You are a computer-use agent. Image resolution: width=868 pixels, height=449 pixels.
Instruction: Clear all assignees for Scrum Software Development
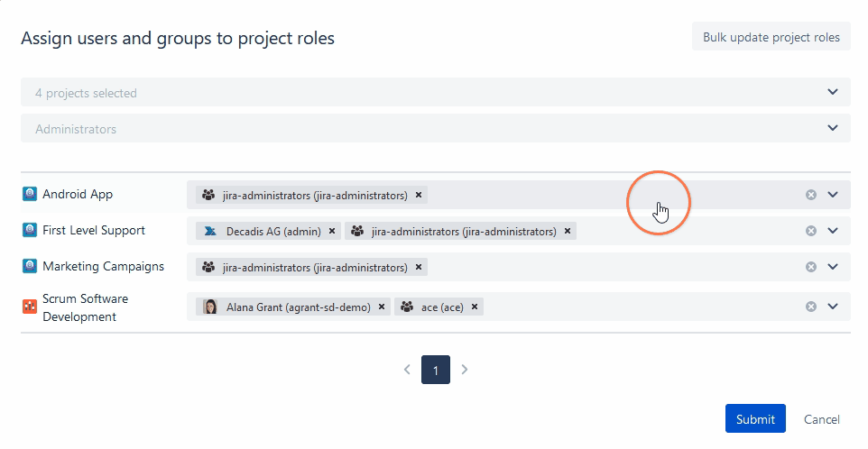point(810,307)
